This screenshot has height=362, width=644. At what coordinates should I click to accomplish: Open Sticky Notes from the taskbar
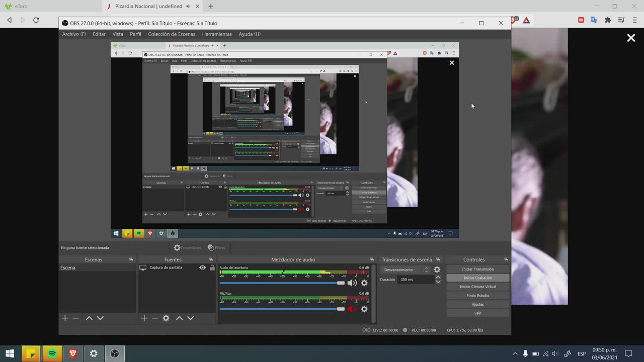click(x=31, y=353)
